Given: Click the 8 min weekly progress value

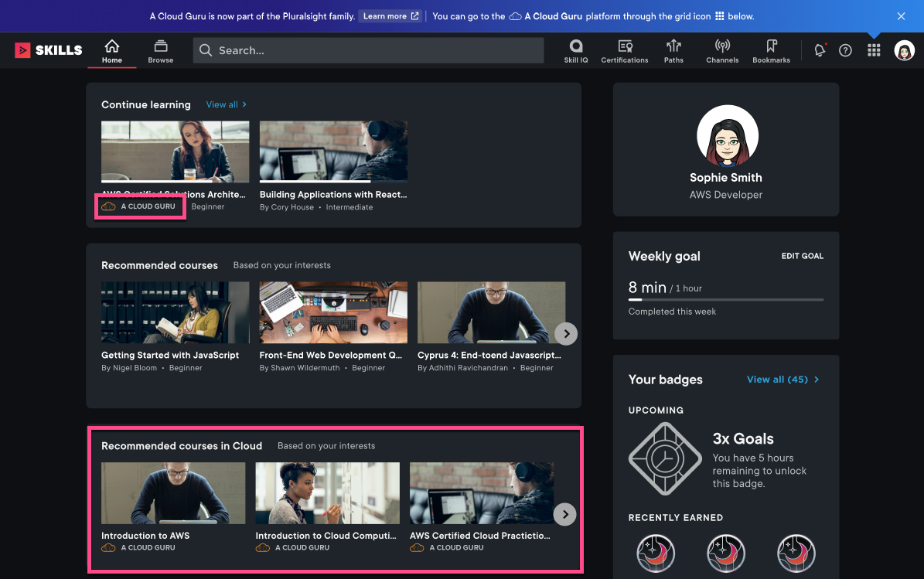Looking at the screenshot, I should pyautogui.click(x=647, y=288).
